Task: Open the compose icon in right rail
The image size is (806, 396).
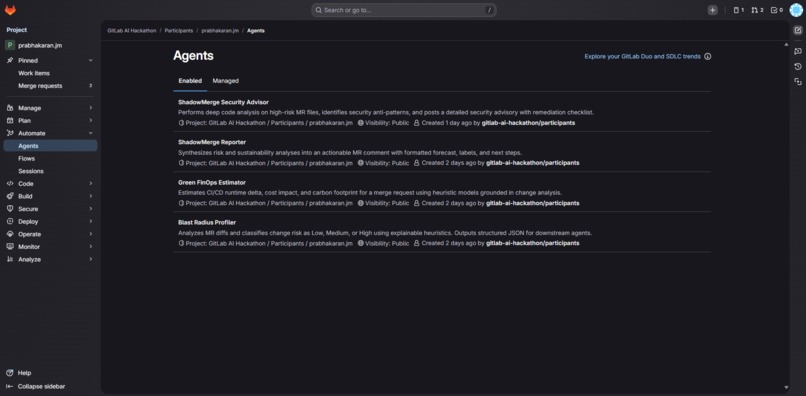Action: tap(798, 30)
